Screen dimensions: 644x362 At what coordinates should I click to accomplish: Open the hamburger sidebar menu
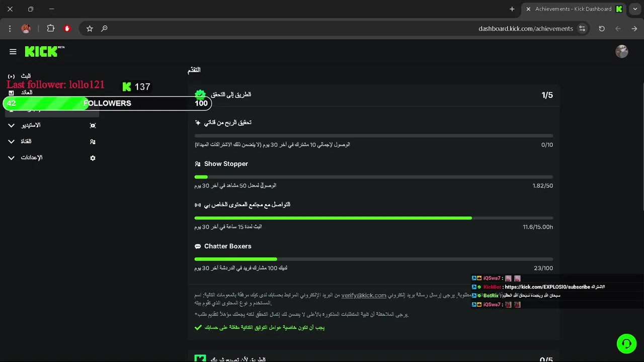(13, 51)
